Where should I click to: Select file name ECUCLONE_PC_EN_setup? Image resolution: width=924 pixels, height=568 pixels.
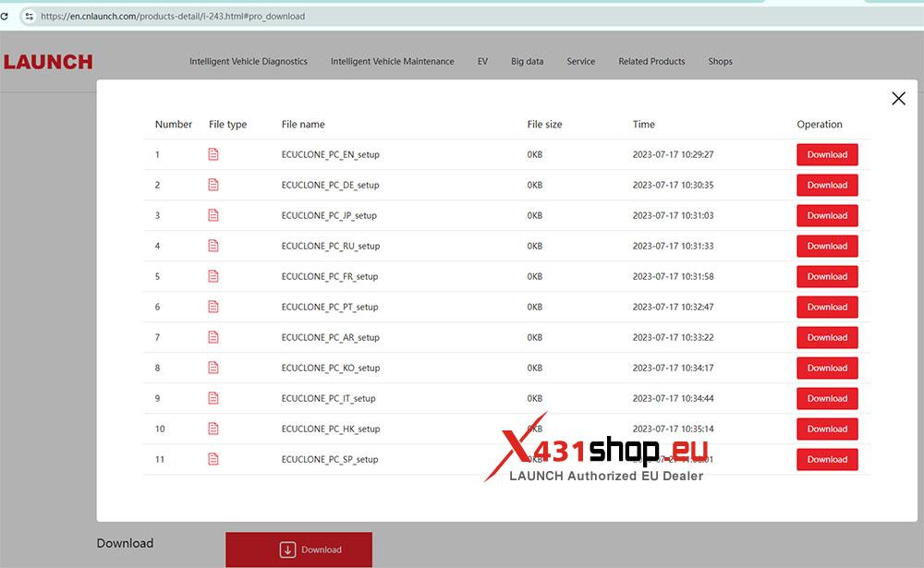click(330, 154)
